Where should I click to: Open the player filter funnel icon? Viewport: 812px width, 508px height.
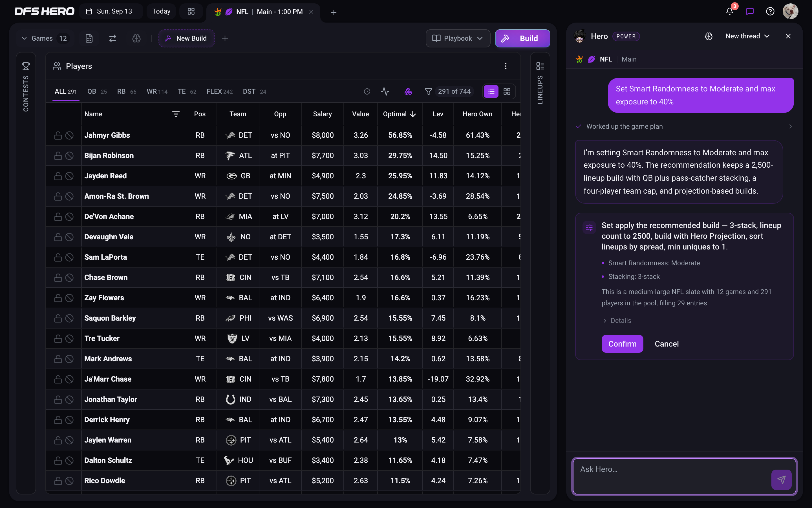click(428, 91)
